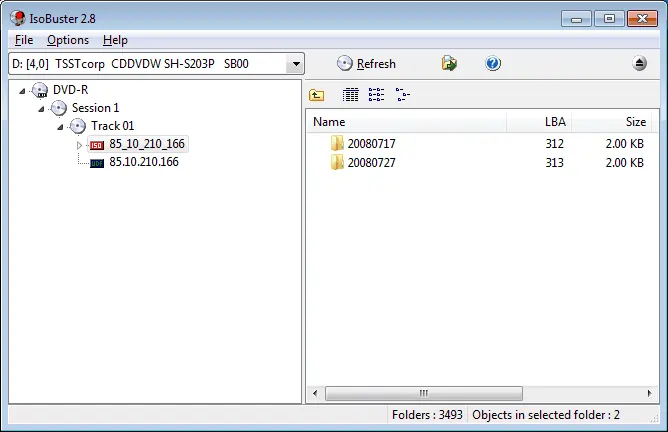668x432 pixels.
Task: Open the Help menu
Action: coord(115,40)
